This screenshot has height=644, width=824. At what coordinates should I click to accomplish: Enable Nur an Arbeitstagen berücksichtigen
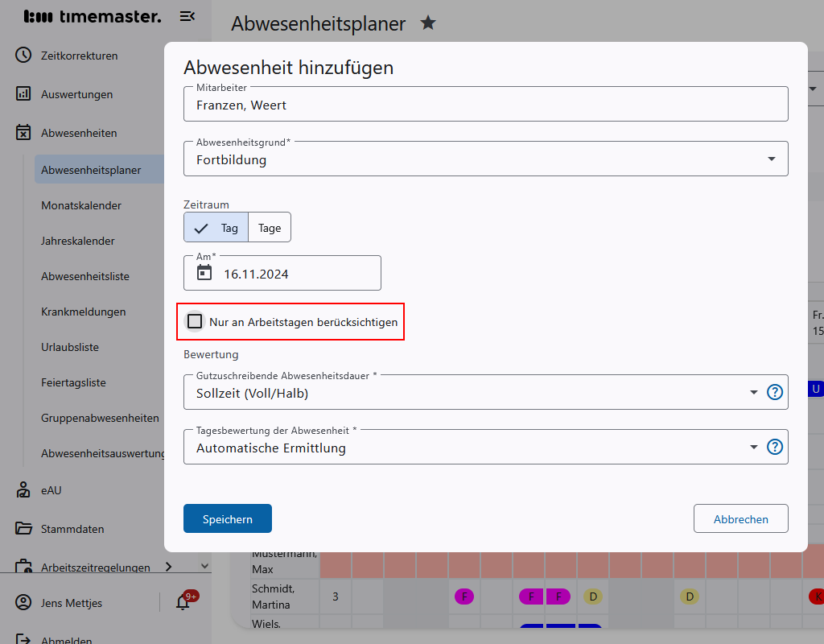tap(195, 321)
